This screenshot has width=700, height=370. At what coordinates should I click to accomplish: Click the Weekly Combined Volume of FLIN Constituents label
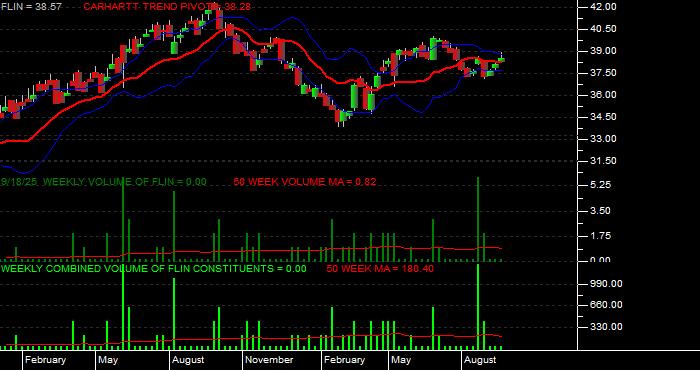[x=154, y=269]
